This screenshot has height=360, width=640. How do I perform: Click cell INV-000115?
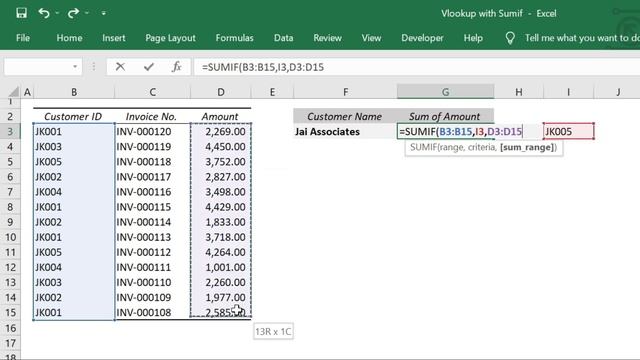coord(152,207)
